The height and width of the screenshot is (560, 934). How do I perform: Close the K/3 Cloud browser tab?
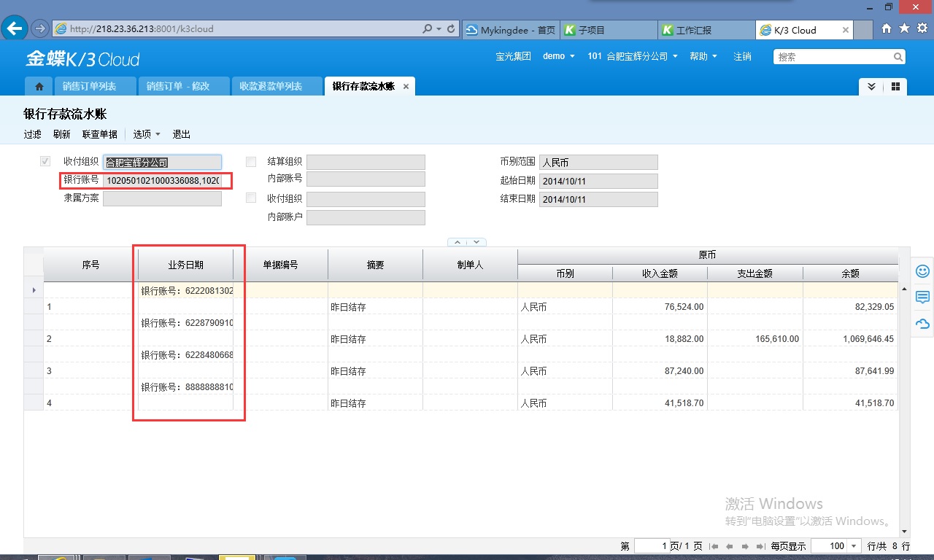pos(846,30)
